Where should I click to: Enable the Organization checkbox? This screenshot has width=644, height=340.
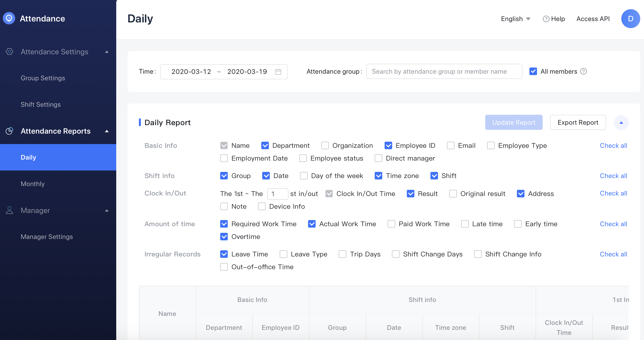(325, 145)
